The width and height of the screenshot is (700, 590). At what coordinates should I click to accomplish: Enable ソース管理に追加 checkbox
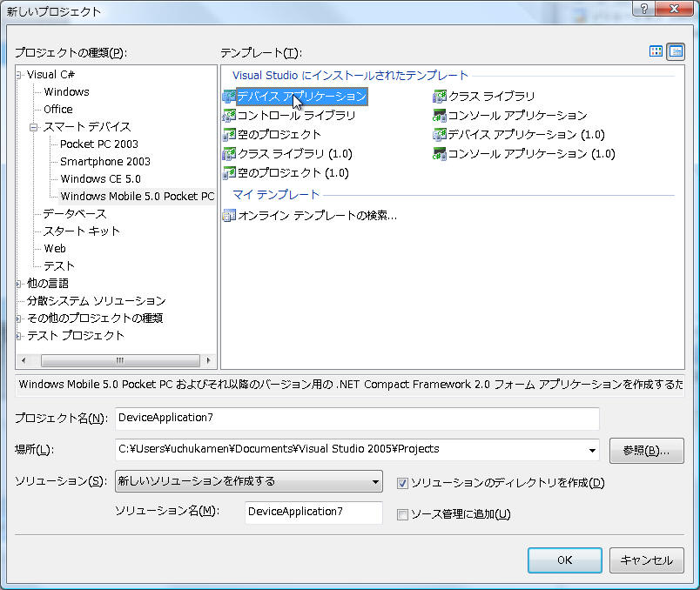pyautogui.click(x=402, y=514)
